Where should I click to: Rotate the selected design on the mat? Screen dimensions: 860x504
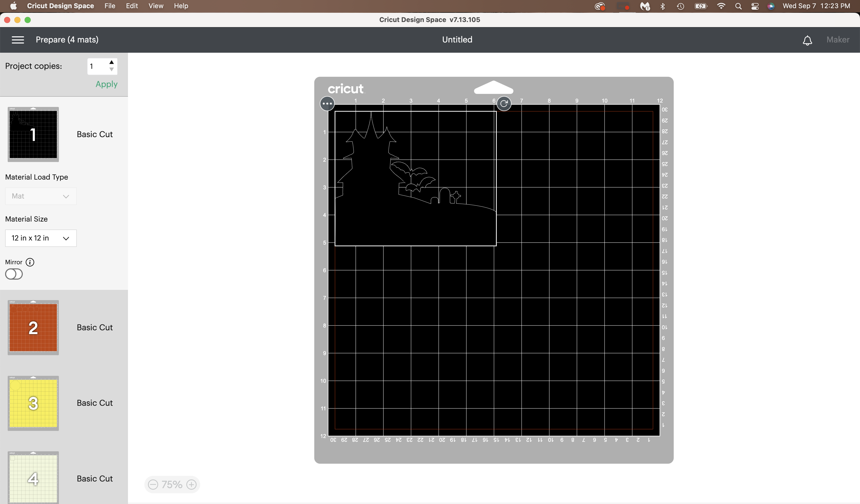click(504, 103)
